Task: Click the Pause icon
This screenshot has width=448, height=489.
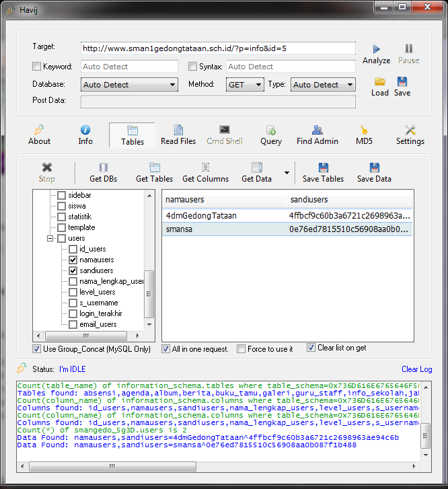Action: pyautogui.click(x=409, y=48)
